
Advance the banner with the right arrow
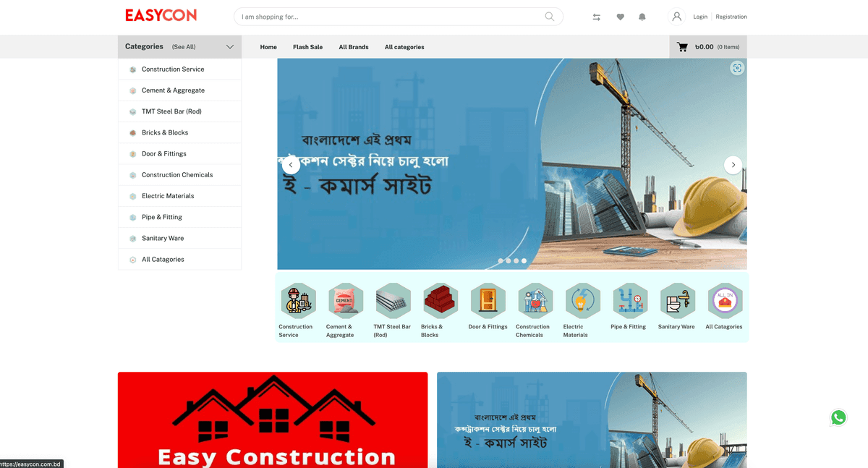click(733, 165)
